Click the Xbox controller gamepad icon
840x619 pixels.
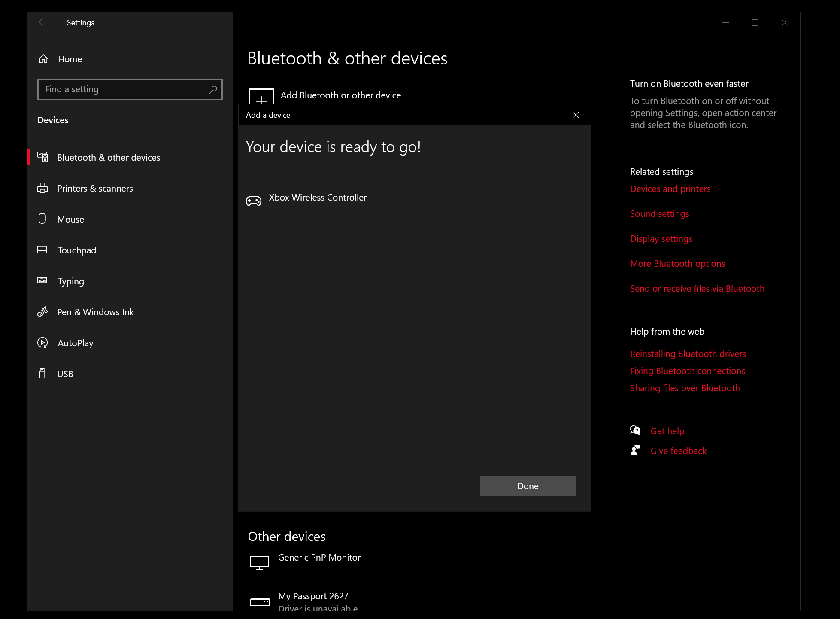tap(253, 201)
